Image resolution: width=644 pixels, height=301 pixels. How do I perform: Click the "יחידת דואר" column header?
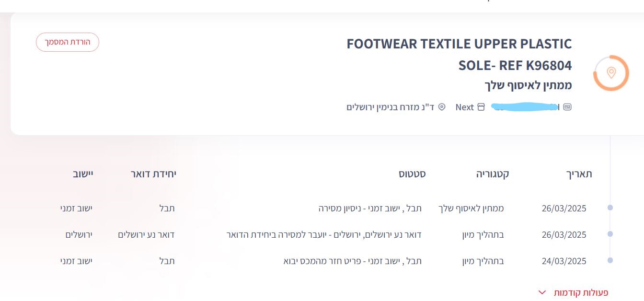(153, 174)
